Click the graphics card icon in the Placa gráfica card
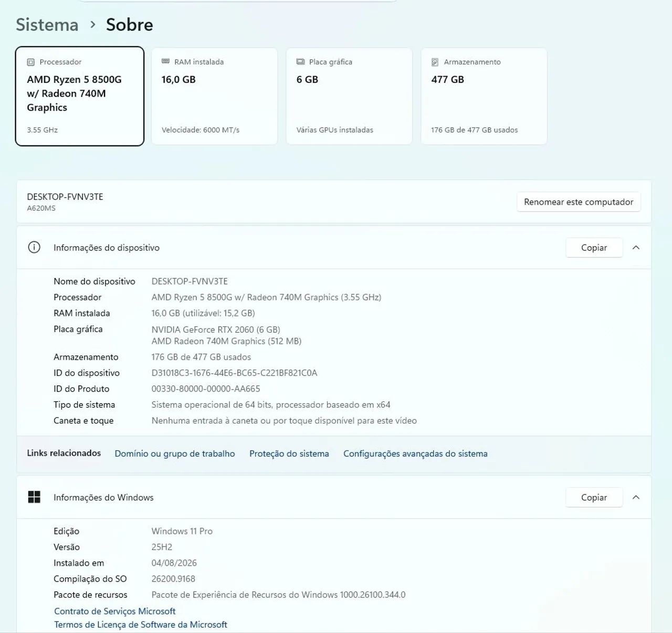The image size is (672, 633). point(300,62)
